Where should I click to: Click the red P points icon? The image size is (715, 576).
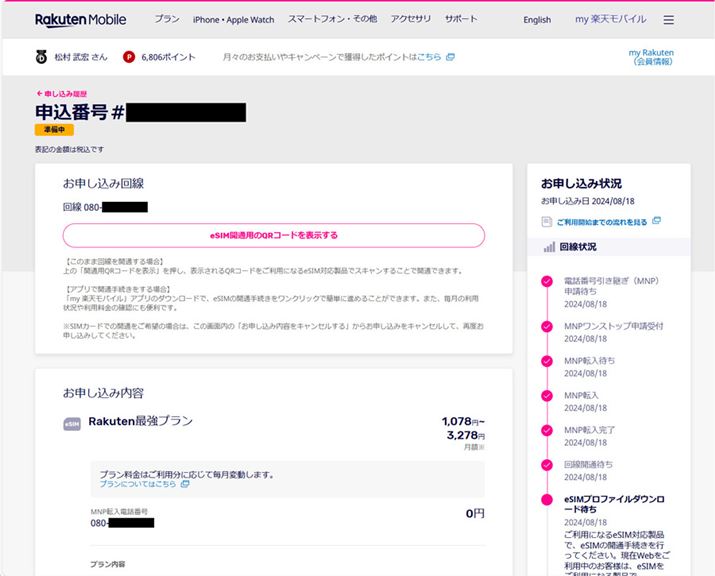(129, 57)
